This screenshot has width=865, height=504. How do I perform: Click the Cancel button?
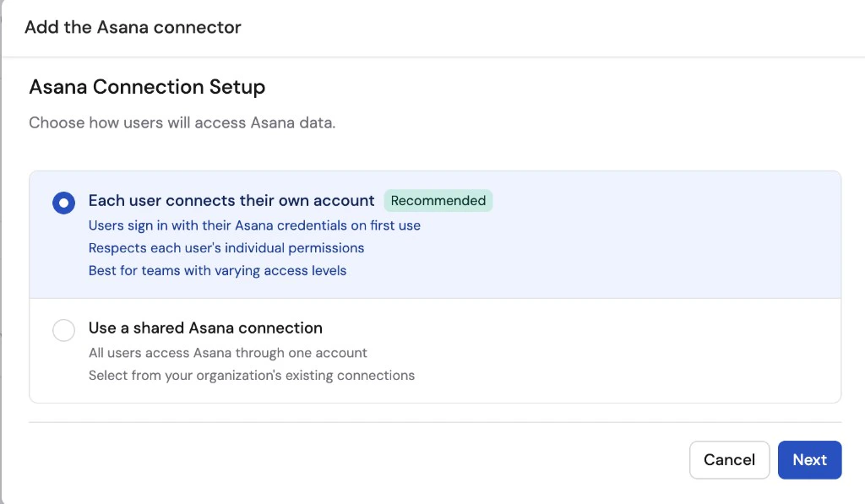pyautogui.click(x=729, y=459)
